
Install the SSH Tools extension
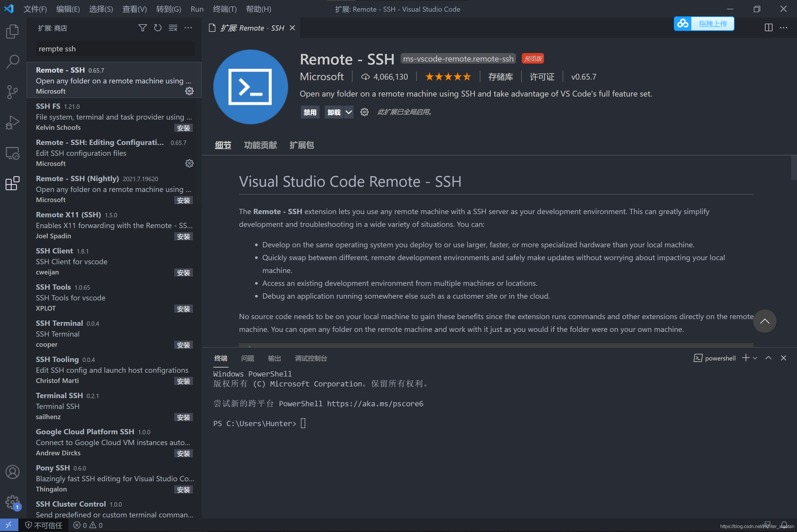(x=183, y=309)
